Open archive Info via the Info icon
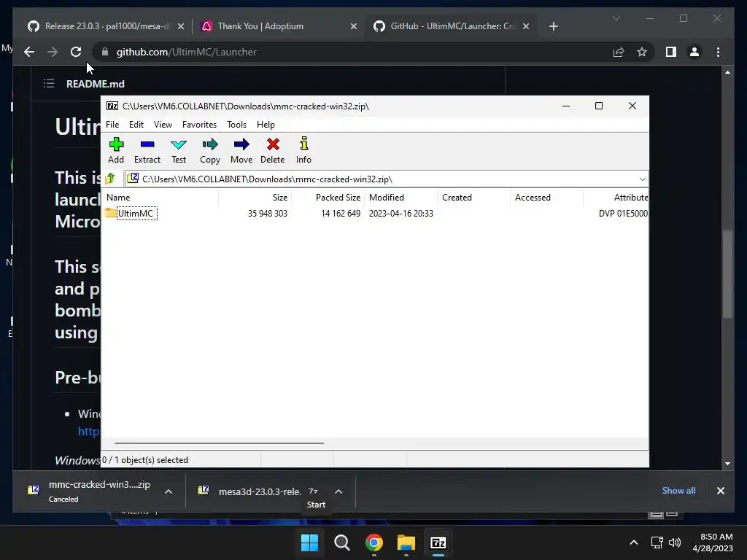Screen dimensions: 747x560 [x=303, y=150]
